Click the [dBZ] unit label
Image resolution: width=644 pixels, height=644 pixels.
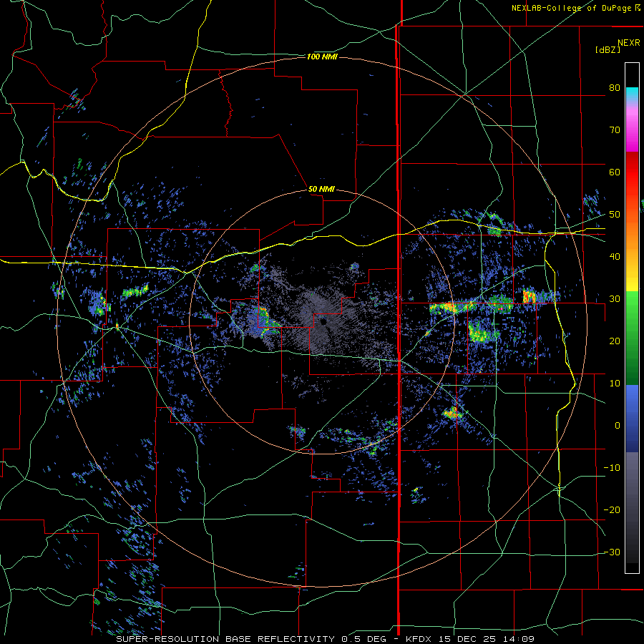coord(608,49)
